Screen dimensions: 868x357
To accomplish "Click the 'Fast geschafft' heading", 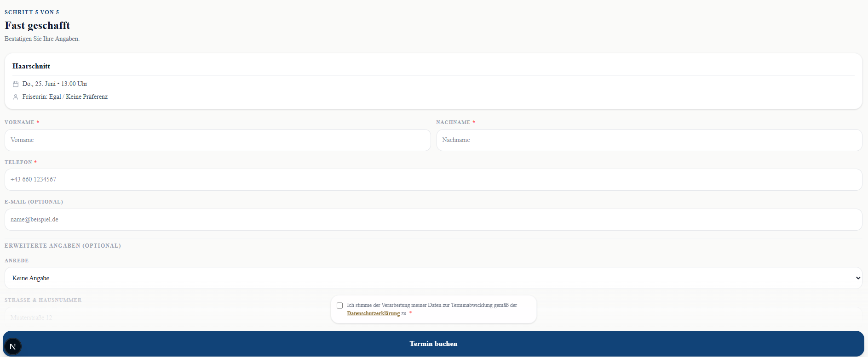I will coord(37,25).
